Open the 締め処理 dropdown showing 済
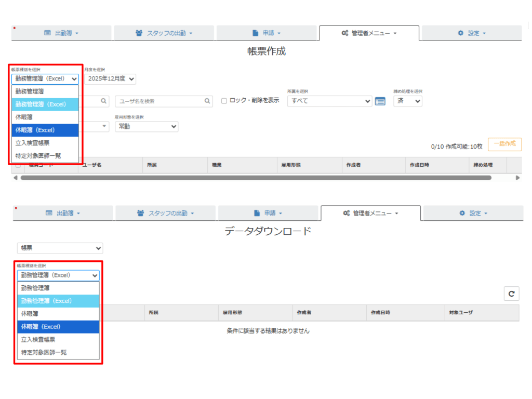This screenshot has height=399, width=532. [x=408, y=101]
